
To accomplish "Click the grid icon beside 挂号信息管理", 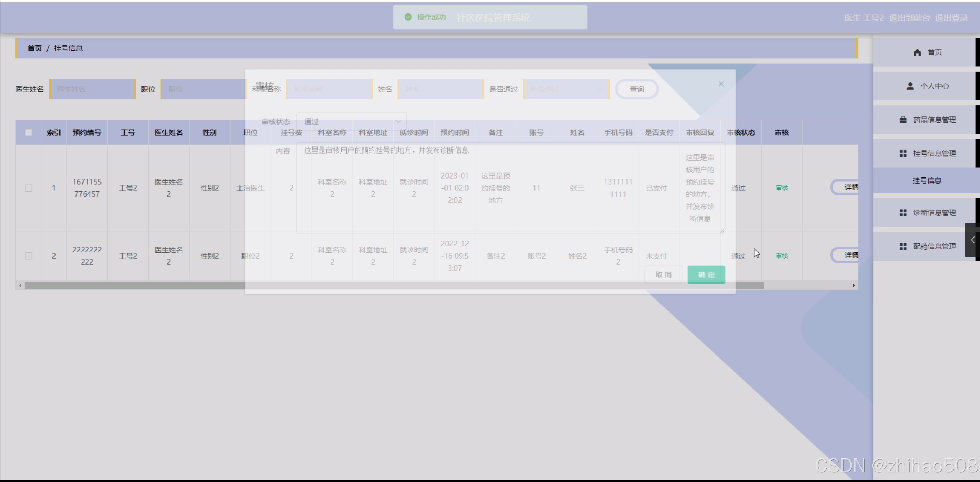I will (903, 154).
